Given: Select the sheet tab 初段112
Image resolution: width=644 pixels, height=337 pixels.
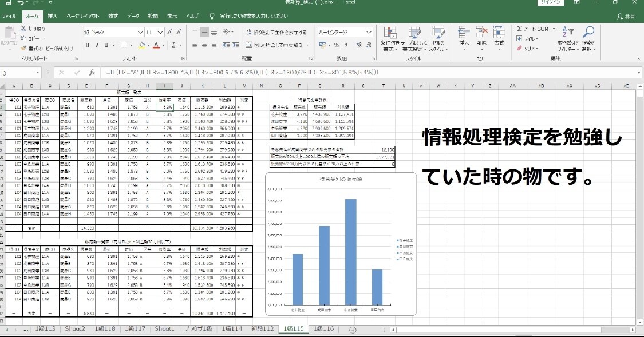Looking at the screenshot, I should tap(262, 329).
